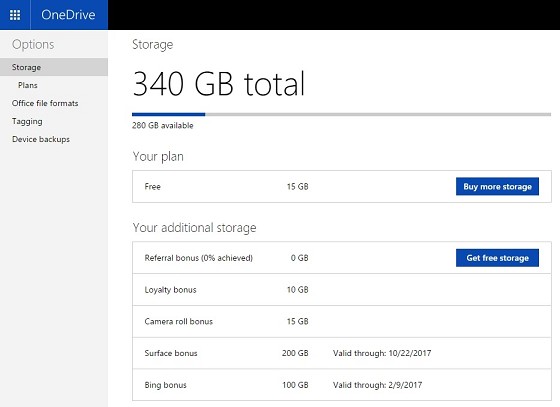This screenshot has height=407, width=560.
Task: Click the 0 GB referral bonus value
Action: click(x=299, y=258)
